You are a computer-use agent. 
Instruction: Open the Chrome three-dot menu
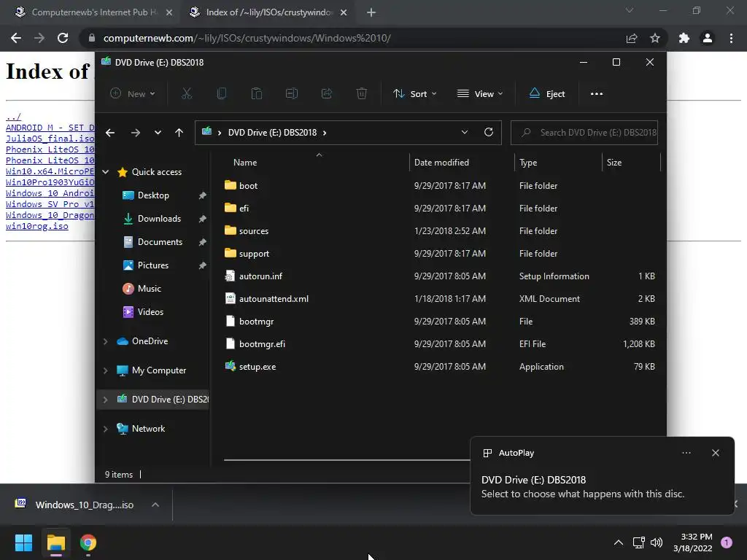[x=731, y=38]
